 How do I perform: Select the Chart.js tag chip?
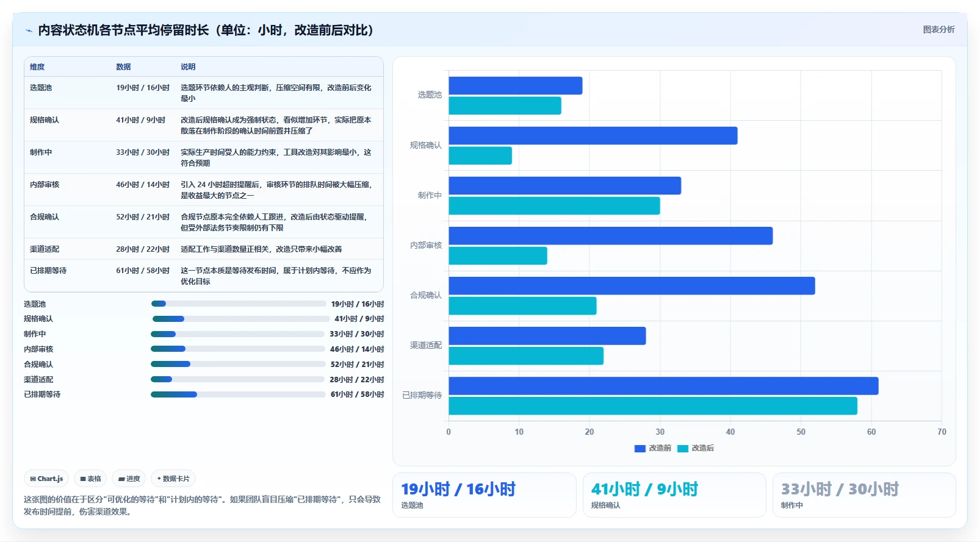(46, 479)
